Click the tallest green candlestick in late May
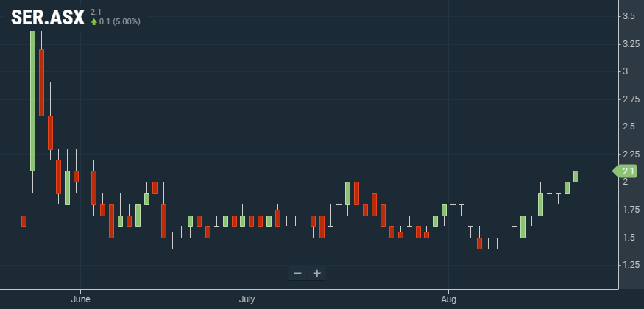This screenshot has height=309, width=644. (x=33, y=101)
